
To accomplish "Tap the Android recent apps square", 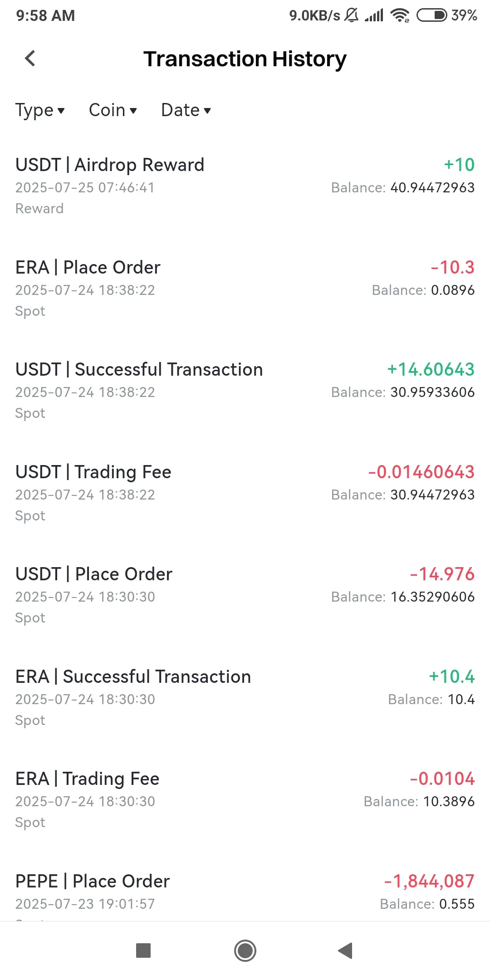I will 143,951.
